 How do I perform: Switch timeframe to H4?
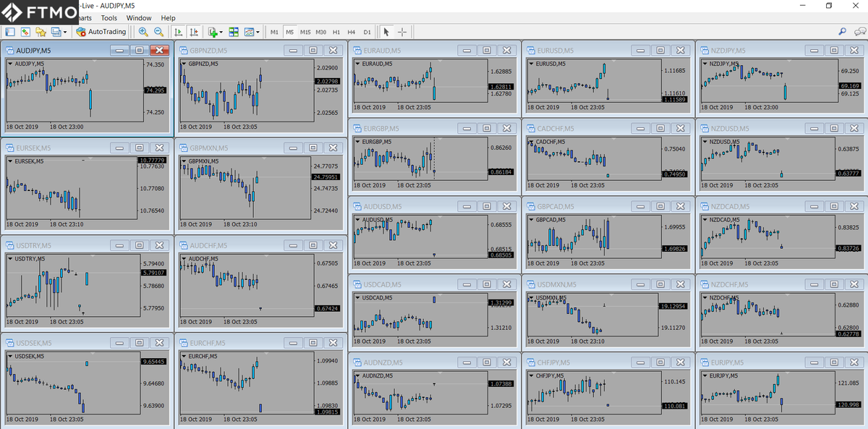coord(352,32)
